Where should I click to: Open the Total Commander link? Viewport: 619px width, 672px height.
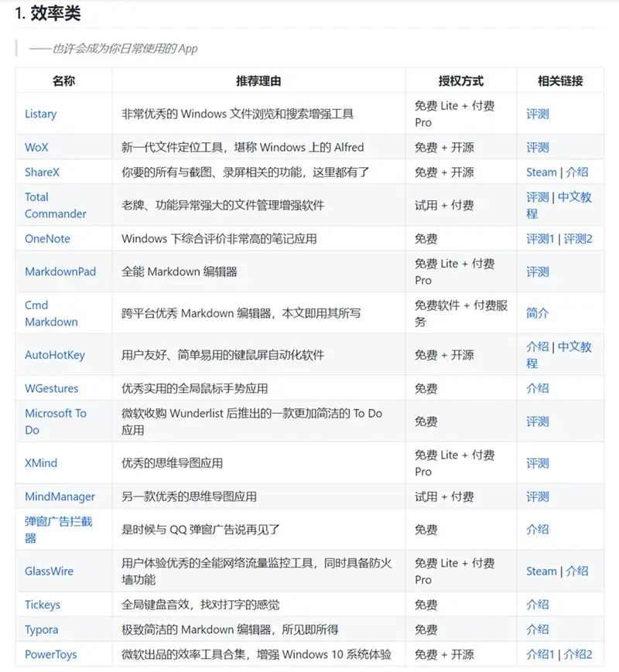pyautogui.click(x=56, y=205)
